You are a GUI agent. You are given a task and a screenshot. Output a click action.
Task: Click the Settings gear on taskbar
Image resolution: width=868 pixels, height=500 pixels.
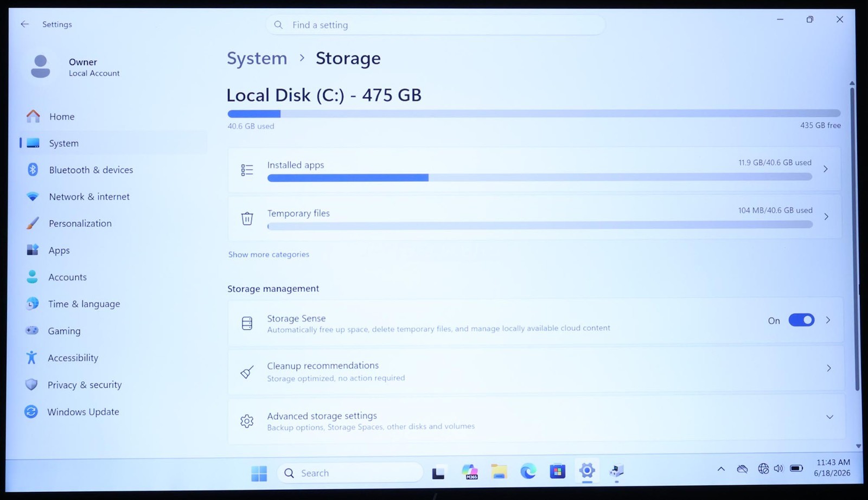(587, 470)
